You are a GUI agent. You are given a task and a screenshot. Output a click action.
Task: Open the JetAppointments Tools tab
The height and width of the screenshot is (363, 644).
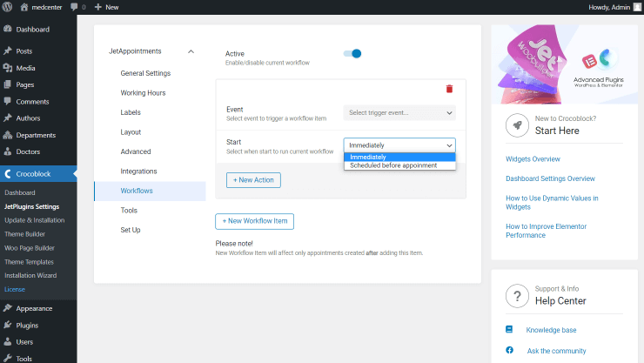129,211
